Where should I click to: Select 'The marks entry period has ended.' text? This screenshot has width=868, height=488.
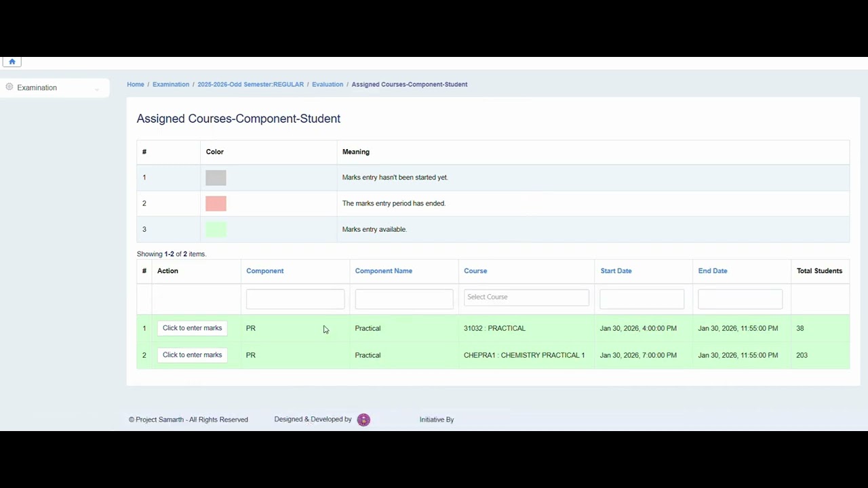(394, 203)
